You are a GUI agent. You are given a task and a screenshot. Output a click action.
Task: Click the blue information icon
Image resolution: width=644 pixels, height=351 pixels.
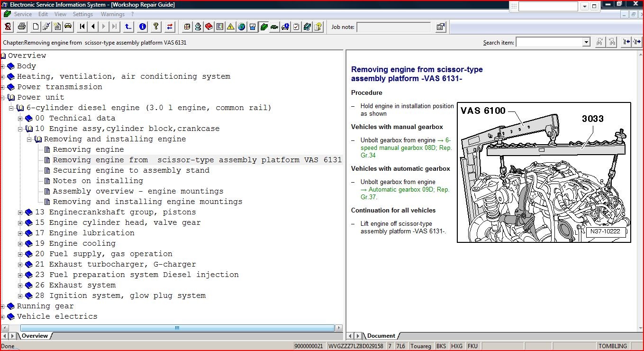point(142,27)
